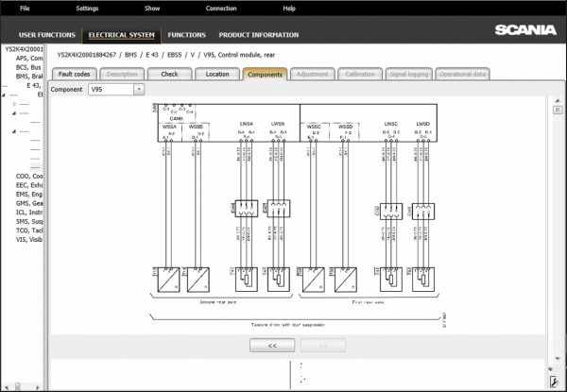Open the Component V95 dropdown
The width and height of the screenshot is (567, 392).
coord(139,89)
